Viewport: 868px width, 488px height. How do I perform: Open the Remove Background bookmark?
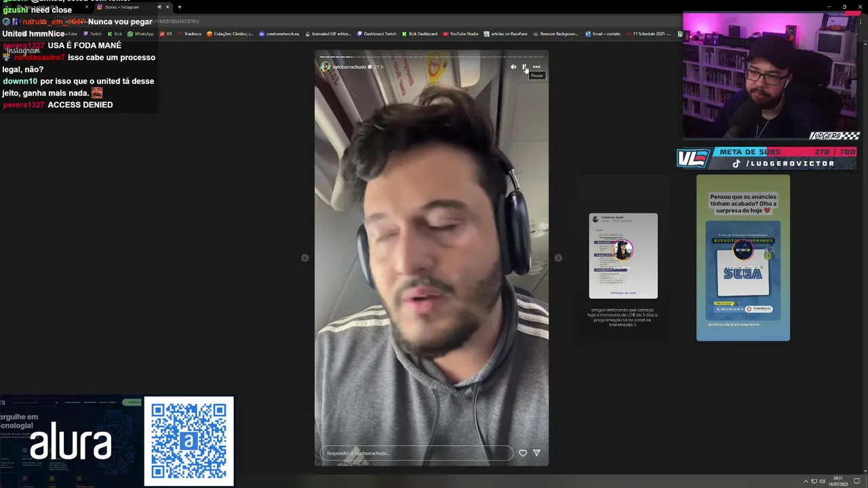(x=555, y=34)
